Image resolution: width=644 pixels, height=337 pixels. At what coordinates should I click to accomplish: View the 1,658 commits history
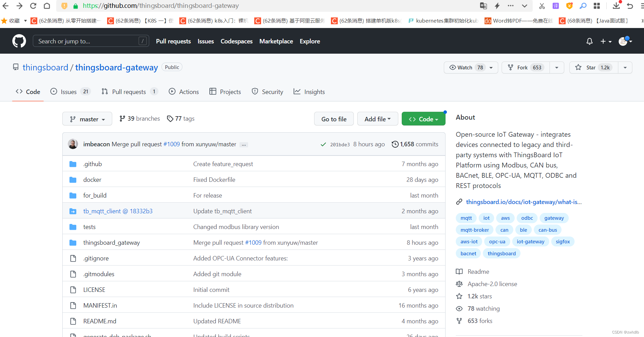[x=415, y=144]
